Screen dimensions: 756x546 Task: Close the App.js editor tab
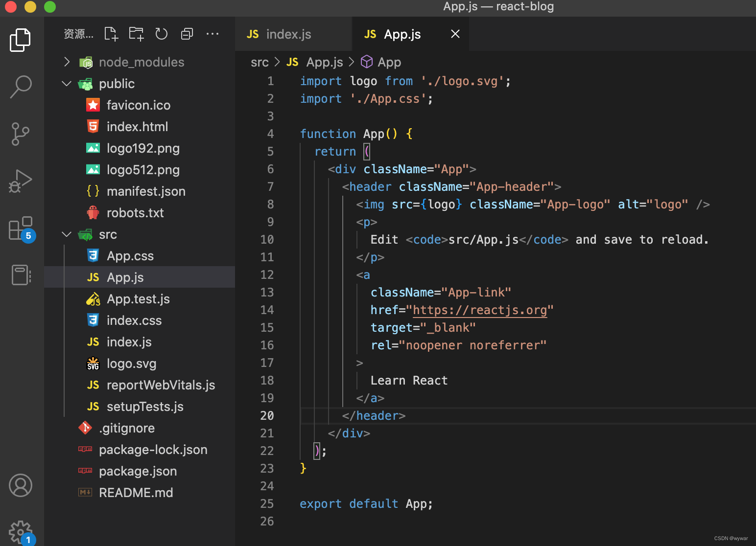(455, 34)
